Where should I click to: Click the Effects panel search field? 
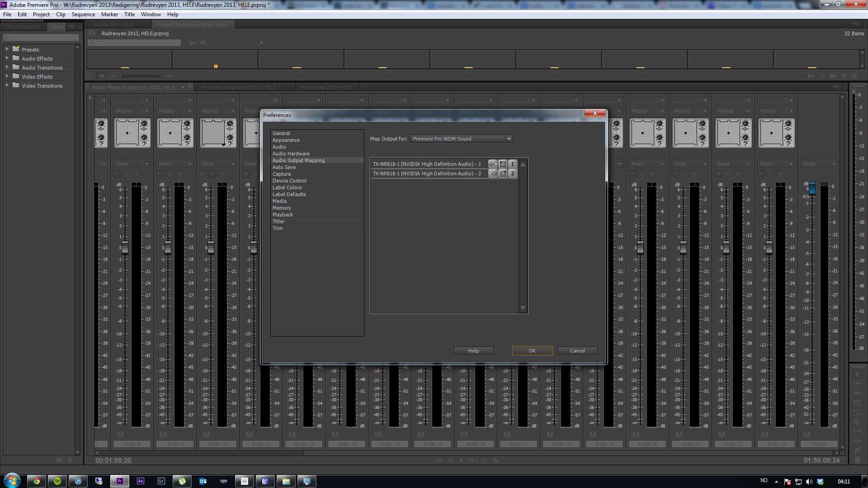[41, 37]
